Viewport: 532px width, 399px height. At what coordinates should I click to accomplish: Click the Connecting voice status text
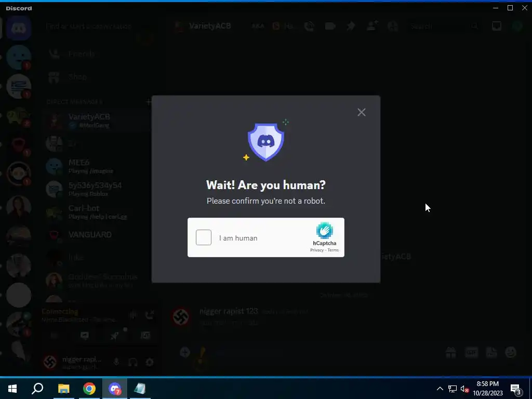point(60,312)
